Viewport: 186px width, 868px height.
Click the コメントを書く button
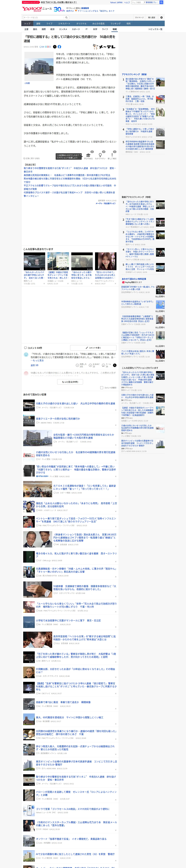pyautogui.click(x=93, y=348)
